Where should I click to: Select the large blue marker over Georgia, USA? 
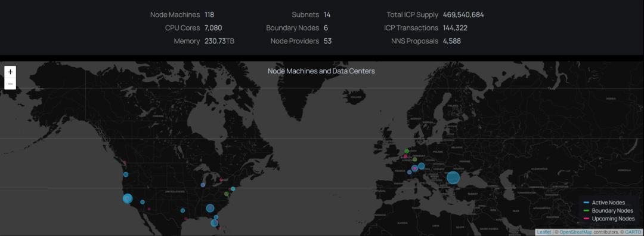[x=210, y=208]
